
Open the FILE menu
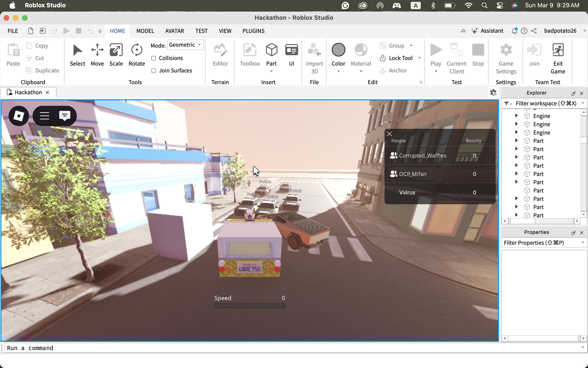tap(13, 31)
